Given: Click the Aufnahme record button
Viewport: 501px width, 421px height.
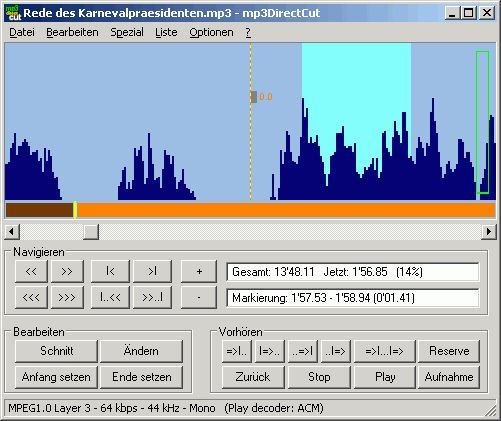Looking at the screenshot, I should point(449,377).
